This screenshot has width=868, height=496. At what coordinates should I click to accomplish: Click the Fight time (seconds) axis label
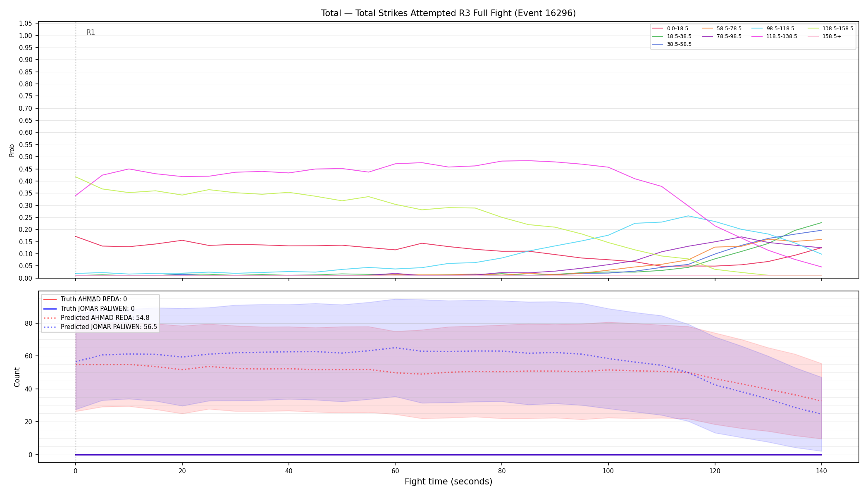click(x=448, y=482)
